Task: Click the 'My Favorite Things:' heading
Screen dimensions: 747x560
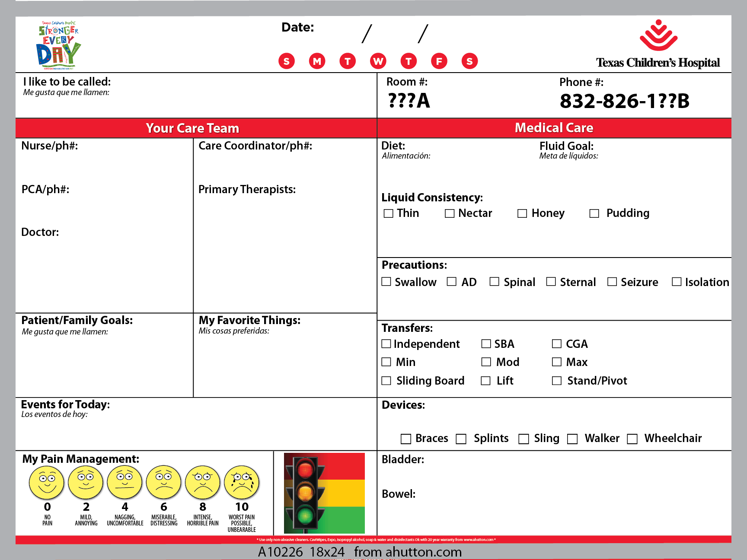Action: click(249, 320)
